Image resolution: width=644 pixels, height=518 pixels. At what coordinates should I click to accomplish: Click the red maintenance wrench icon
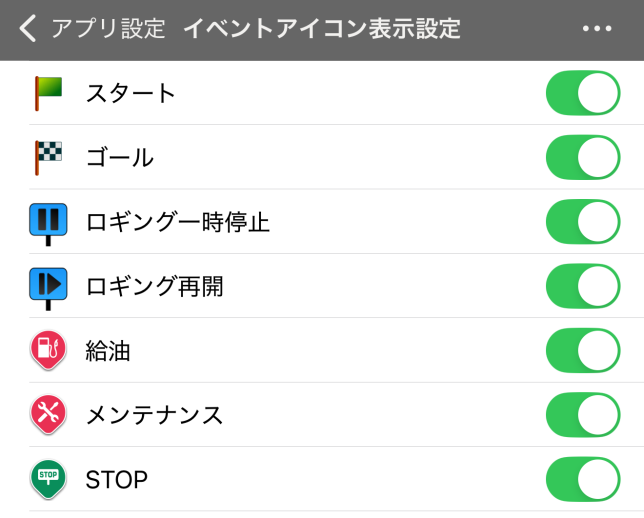tap(48, 414)
